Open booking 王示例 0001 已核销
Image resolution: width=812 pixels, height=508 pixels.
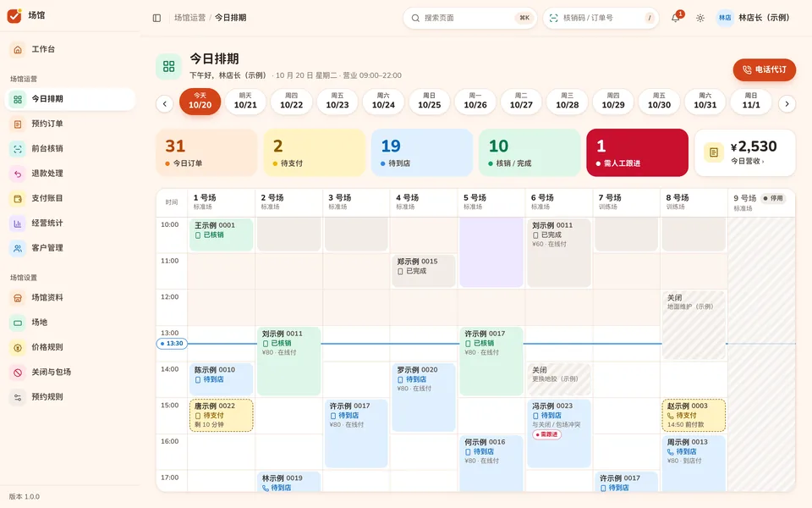pos(221,235)
